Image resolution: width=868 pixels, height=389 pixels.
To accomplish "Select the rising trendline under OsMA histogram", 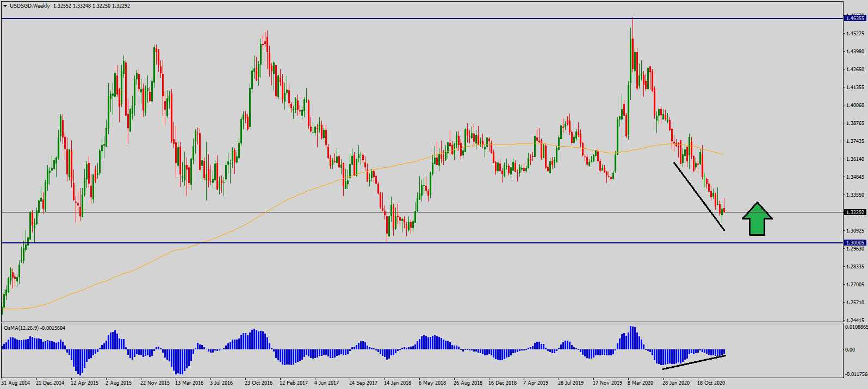I will [694, 362].
